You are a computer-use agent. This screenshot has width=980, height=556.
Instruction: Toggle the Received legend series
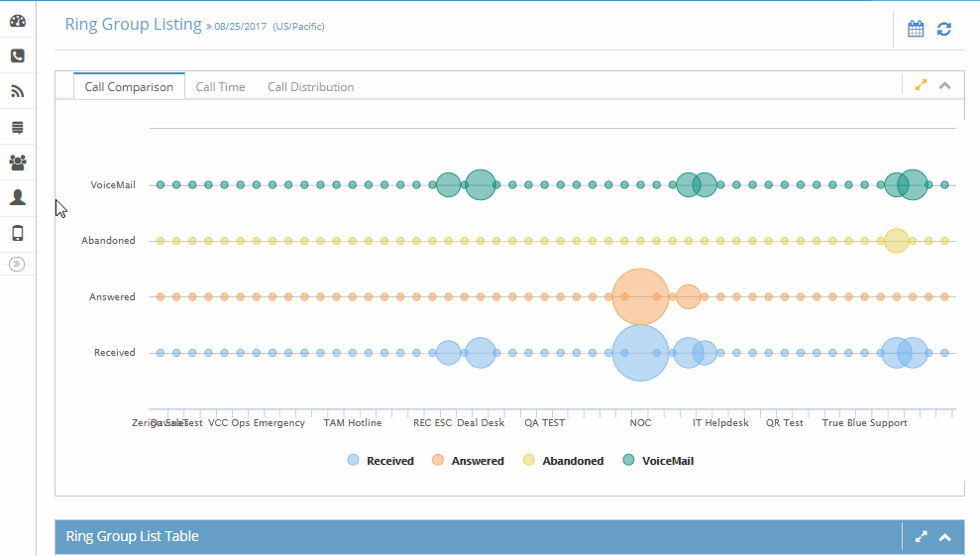(381, 461)
